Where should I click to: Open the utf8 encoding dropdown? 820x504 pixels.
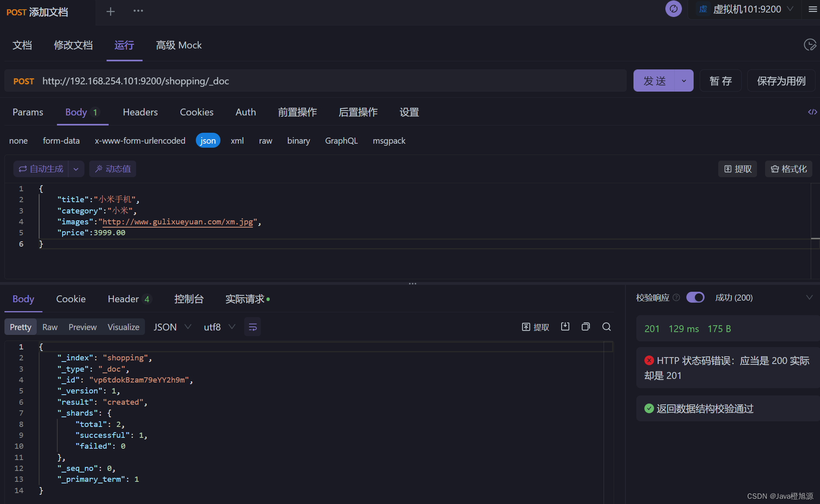click(219, 327)
